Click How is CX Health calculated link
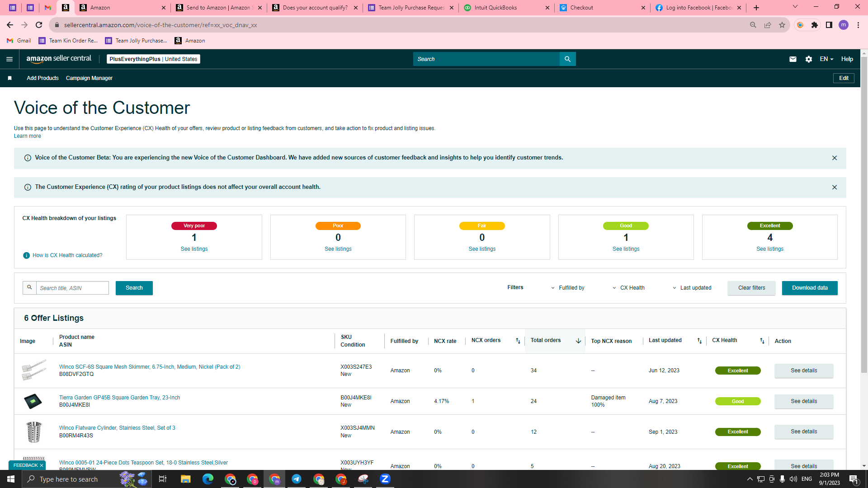This screenshot has height=488, width=868. tap(67, 256)
